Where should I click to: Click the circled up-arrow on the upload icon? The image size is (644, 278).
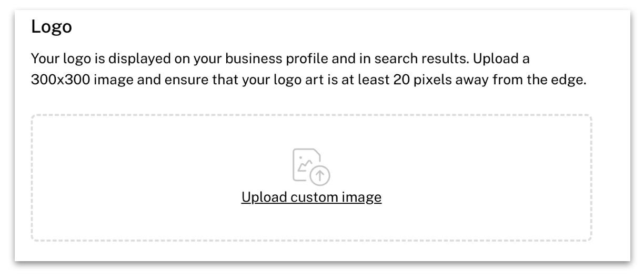point(320,175)
